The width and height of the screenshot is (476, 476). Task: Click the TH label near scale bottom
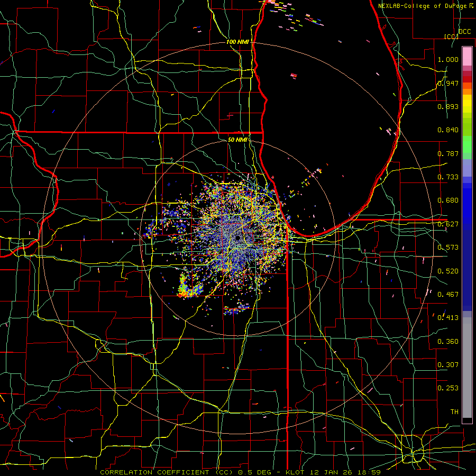[x=454, y=411]
